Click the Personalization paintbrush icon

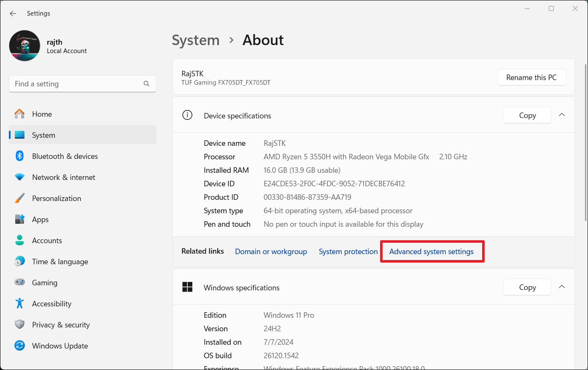tap(19, 198)
